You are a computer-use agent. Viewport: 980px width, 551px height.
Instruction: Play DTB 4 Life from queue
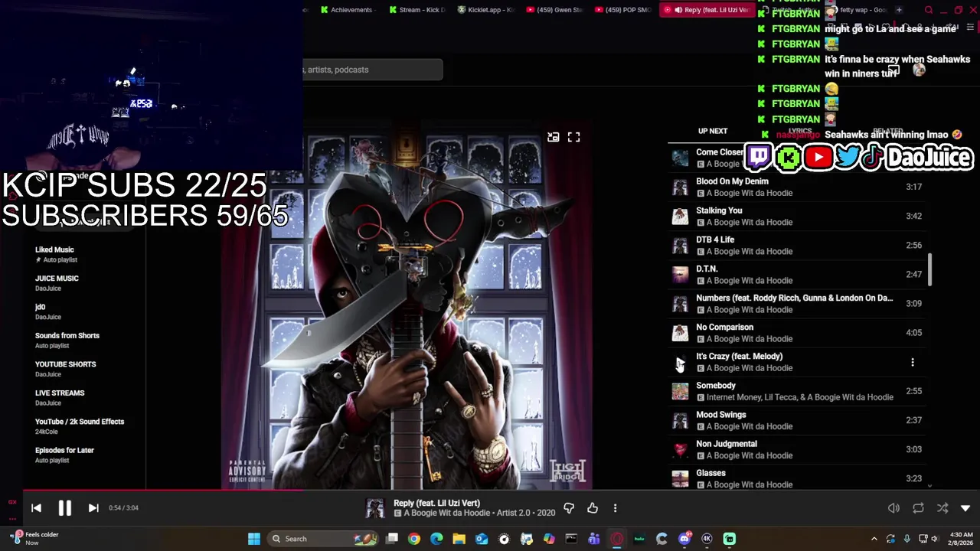click(796, 245)
